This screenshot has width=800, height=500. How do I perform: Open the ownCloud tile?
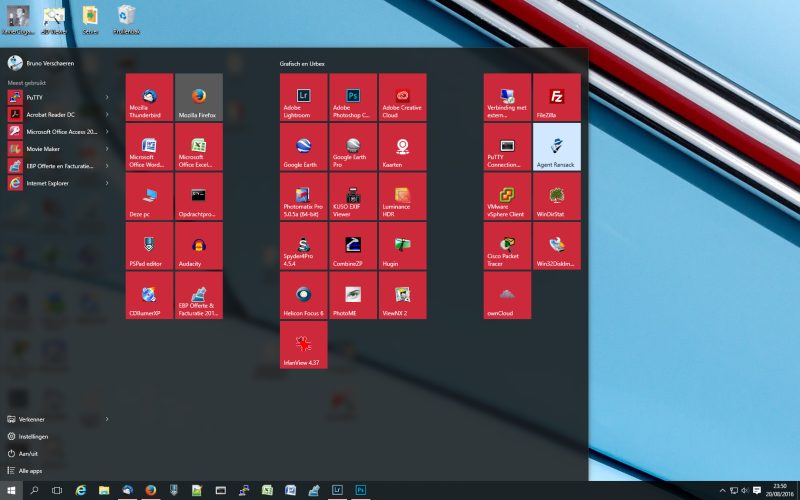click(x=507, y=295)
